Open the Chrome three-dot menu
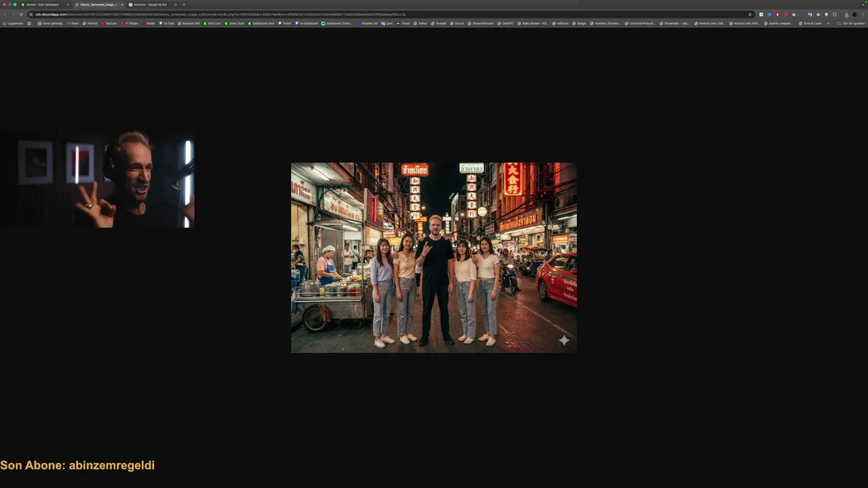Viewport: 868px width, 488px height. 863,14
